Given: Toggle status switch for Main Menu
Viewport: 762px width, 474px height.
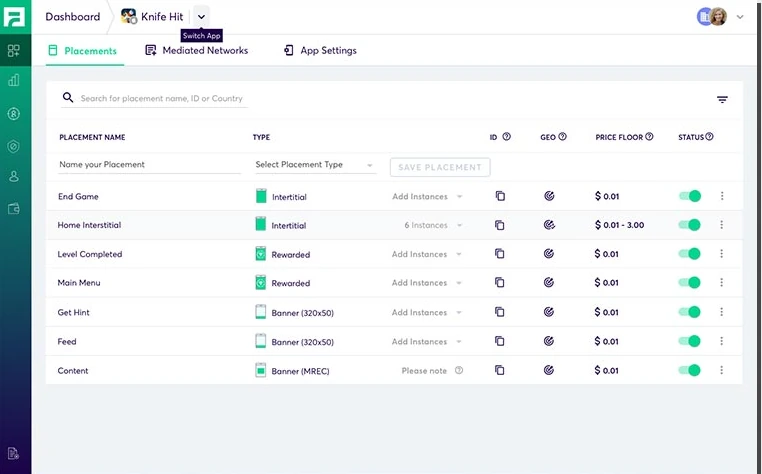Looking at the screenshot, I should coord(690,282).
